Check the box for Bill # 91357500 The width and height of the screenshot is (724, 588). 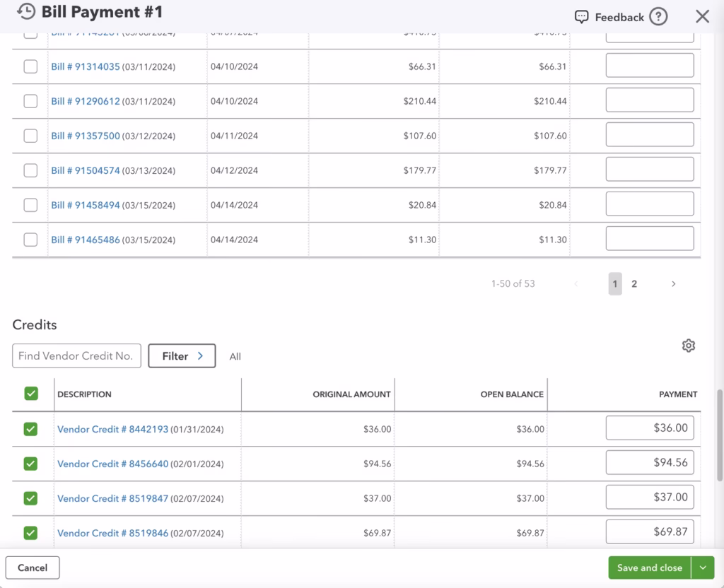tap(30, 136)
